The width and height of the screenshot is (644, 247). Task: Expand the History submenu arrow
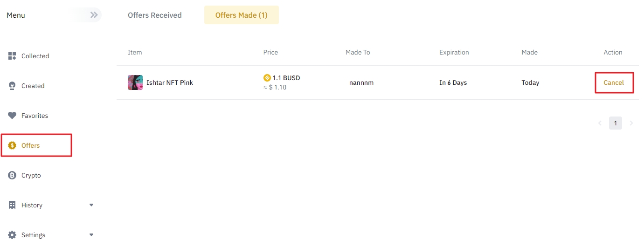coord(91,205)
